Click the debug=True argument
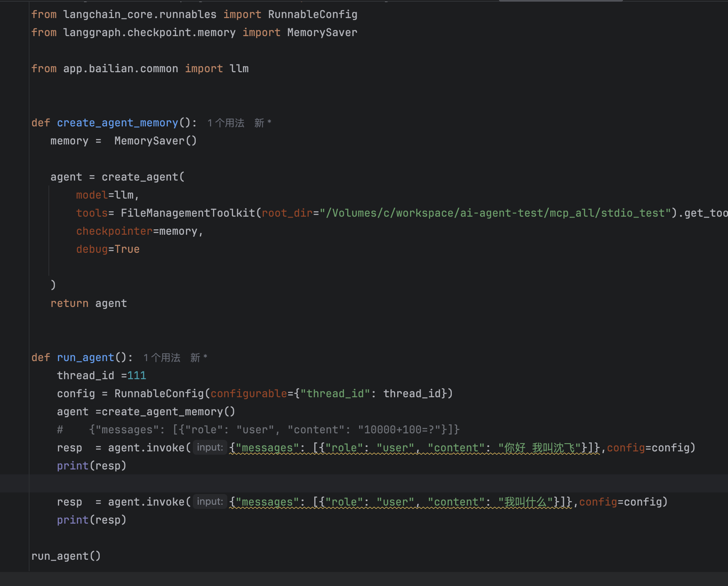Viewport: 728px width, 586px height. coord(108,249)
